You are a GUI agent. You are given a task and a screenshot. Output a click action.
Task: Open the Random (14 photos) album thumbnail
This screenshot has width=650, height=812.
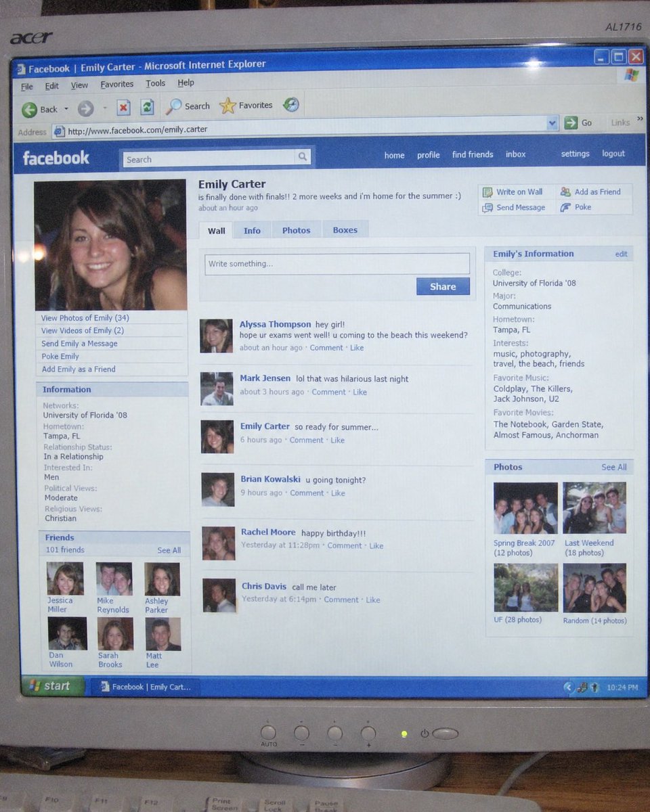point(594,587)
